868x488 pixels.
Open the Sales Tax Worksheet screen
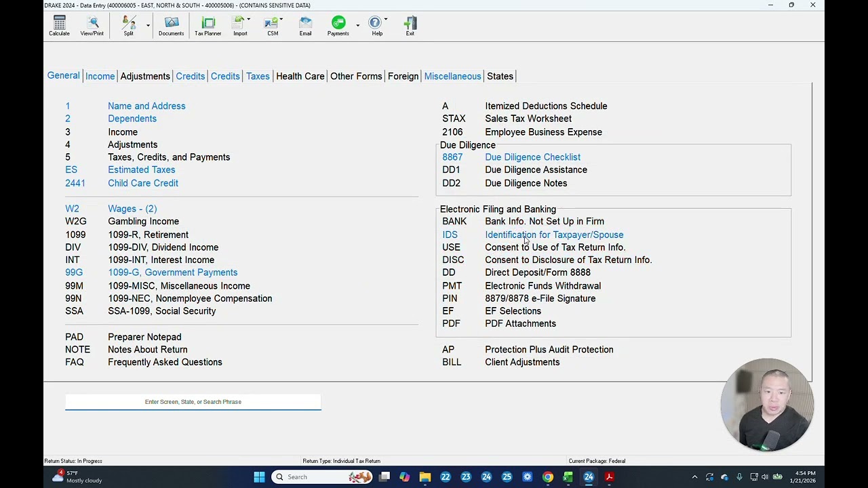(528, 119)
